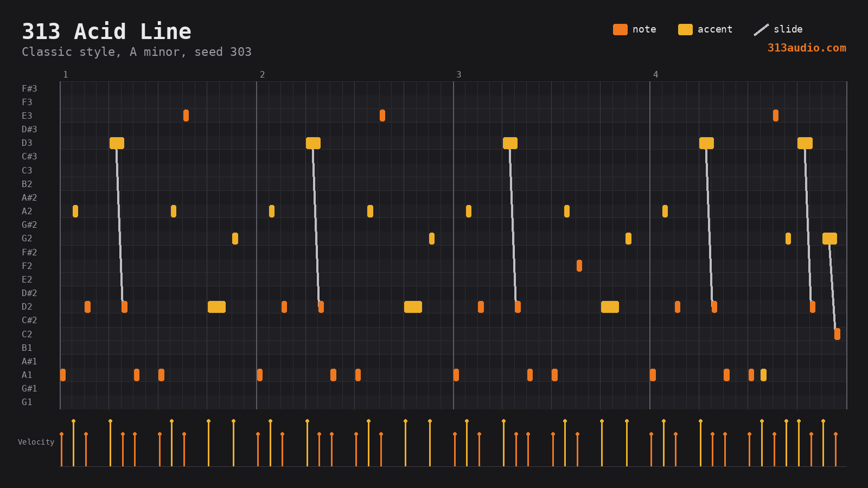
Task: Select the C2 note in bar 4
Action: (x=837, y=334)
